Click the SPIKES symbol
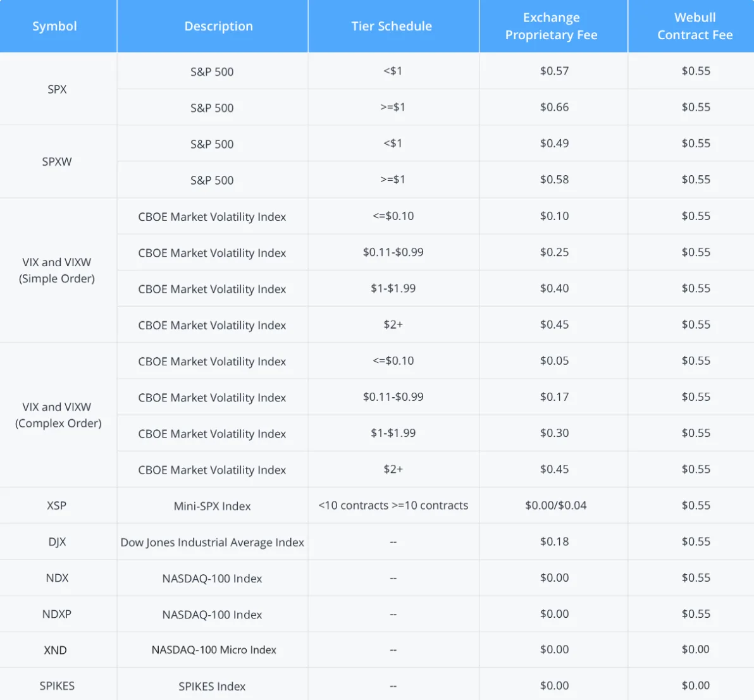Image resolution: width=754 pixels, height=700 pixels. point(57,686)
